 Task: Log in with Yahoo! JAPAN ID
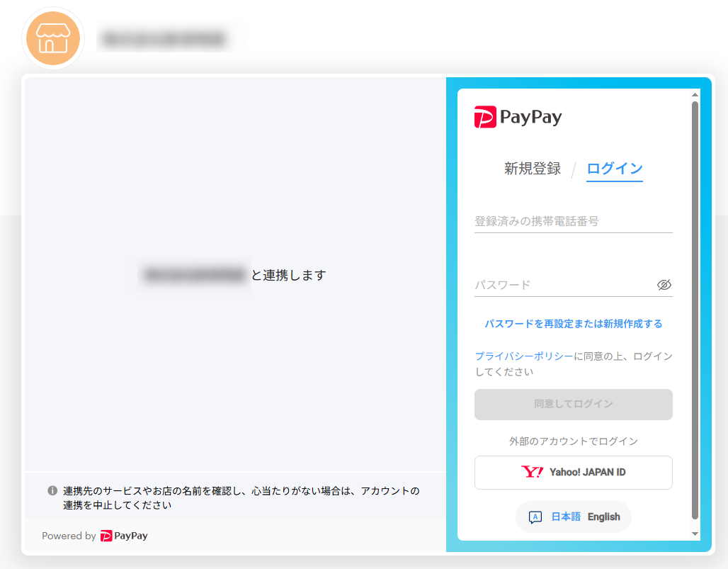573,473
